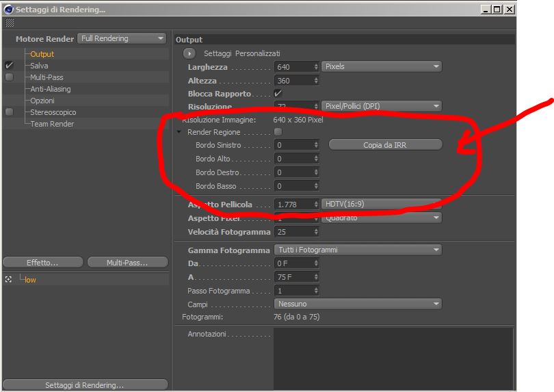Viewport: 554px width, 392px height.
Task: Collapse the Render Regione disclosure triangle
Action: [x=179, y=132]
